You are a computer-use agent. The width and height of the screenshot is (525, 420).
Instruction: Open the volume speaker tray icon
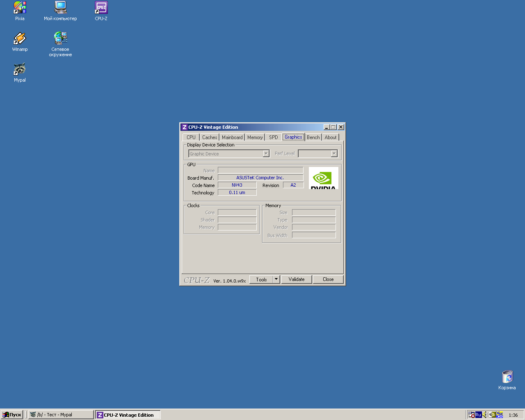[x=485, y=415]
